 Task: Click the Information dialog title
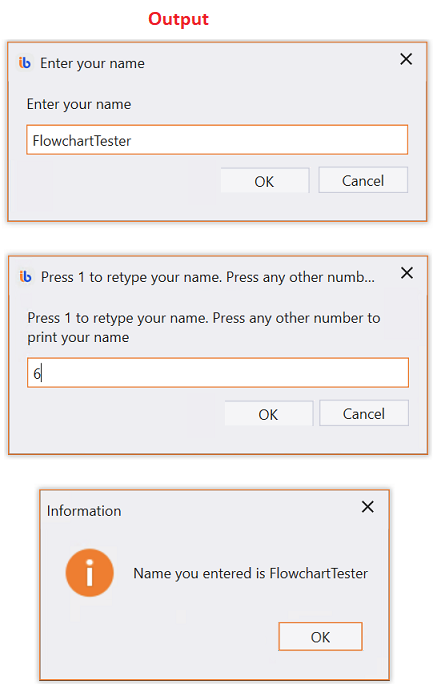[x=84, y=511]
